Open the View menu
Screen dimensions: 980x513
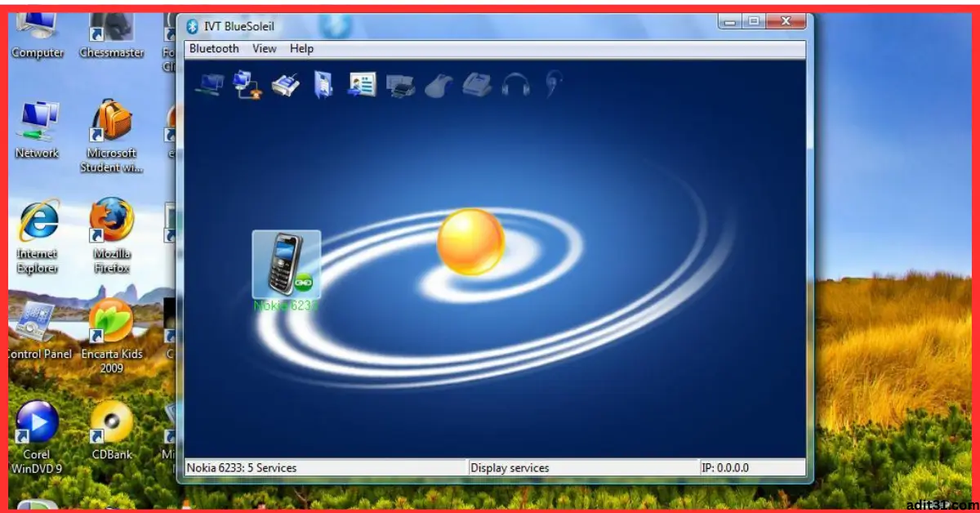(x=264, y=48)
